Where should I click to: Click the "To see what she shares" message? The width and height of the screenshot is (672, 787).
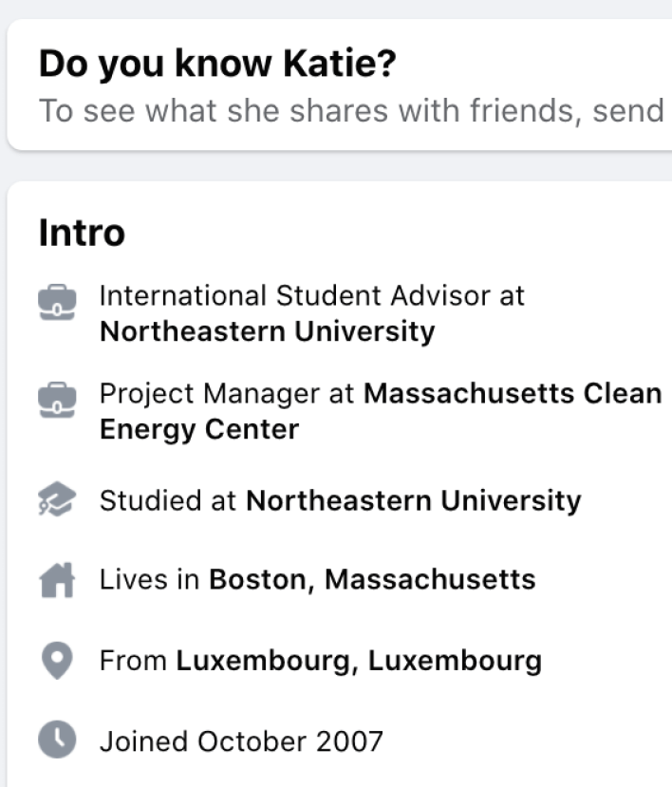351,110
